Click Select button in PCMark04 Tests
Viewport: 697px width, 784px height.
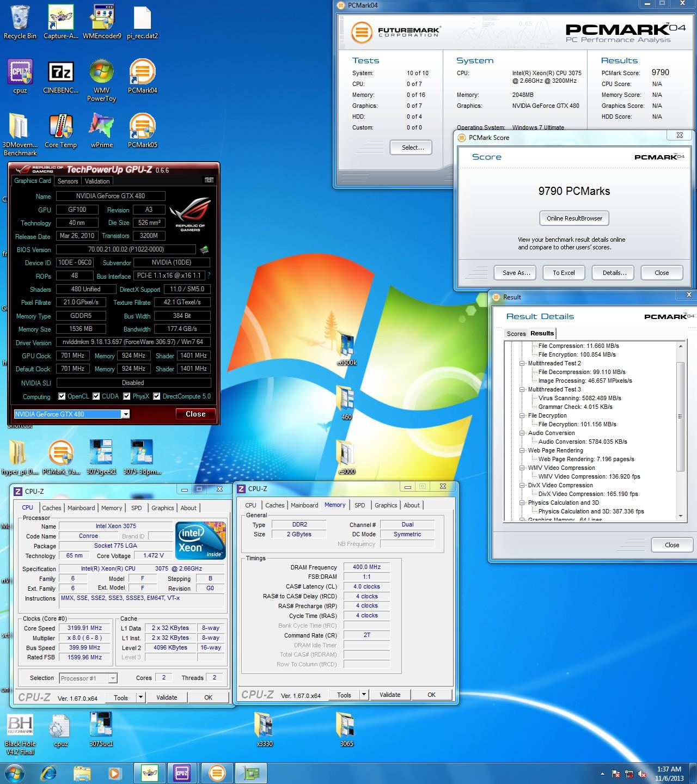pos(411,148)
